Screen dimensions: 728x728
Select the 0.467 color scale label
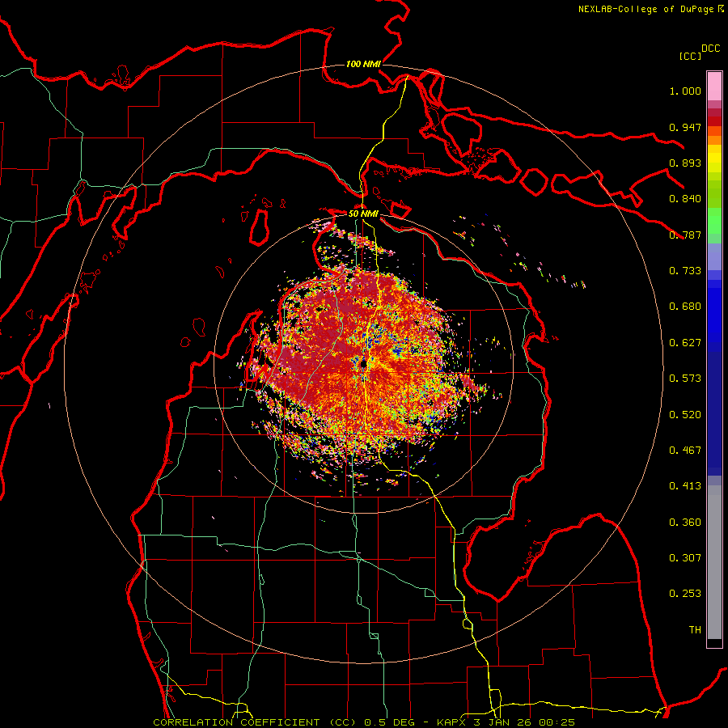pyautogui.click(x=685, y=451)
